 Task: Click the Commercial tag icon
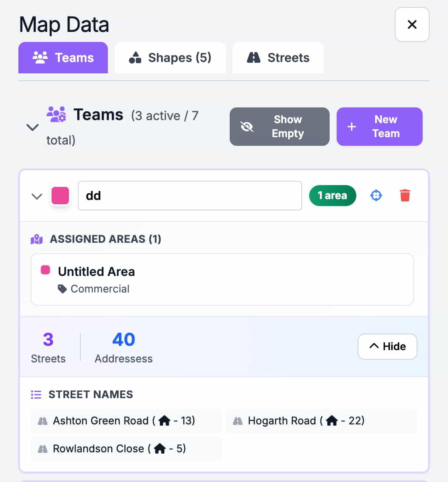pos(62,289)
